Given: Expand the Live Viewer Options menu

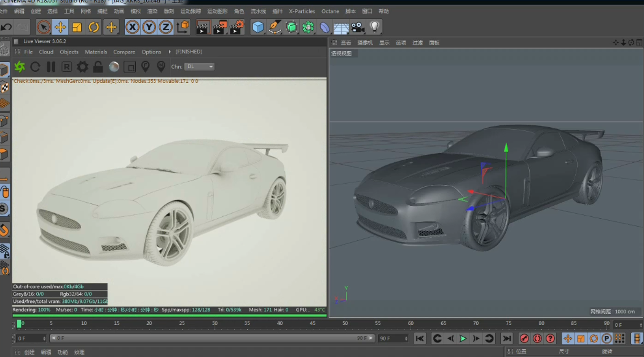Looking at the screenshot, I should 151,52.
